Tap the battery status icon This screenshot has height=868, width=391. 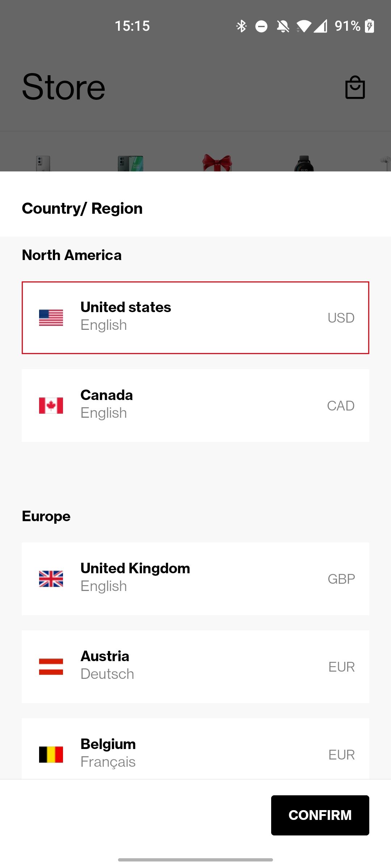click(369, 26)
